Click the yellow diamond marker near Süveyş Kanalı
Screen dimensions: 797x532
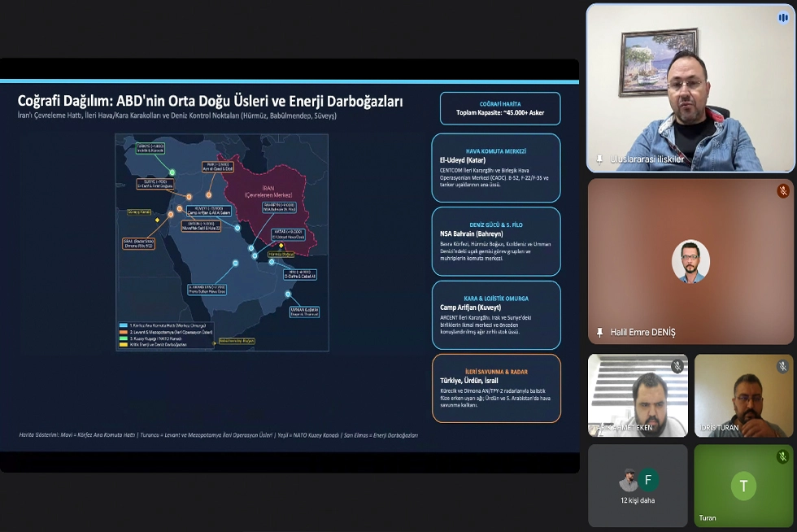tap(157, 220)
